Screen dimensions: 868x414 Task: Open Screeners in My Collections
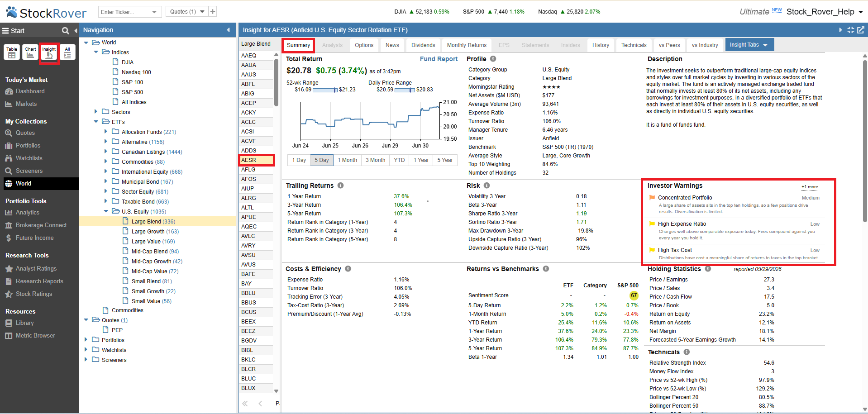[29, 171]
